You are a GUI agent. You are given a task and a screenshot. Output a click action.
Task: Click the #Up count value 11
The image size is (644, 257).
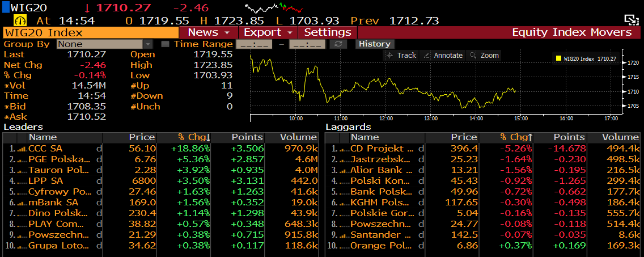tap(227, 86)
